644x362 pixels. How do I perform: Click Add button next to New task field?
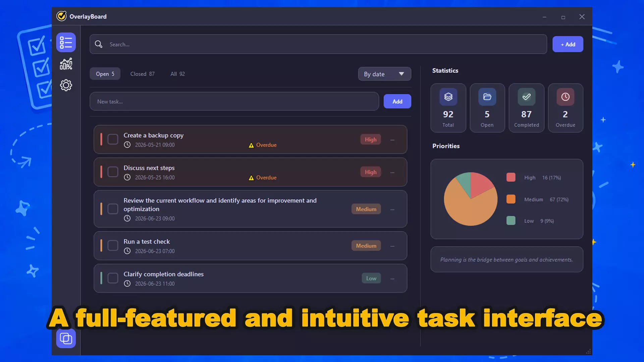(x=397, y=101)
